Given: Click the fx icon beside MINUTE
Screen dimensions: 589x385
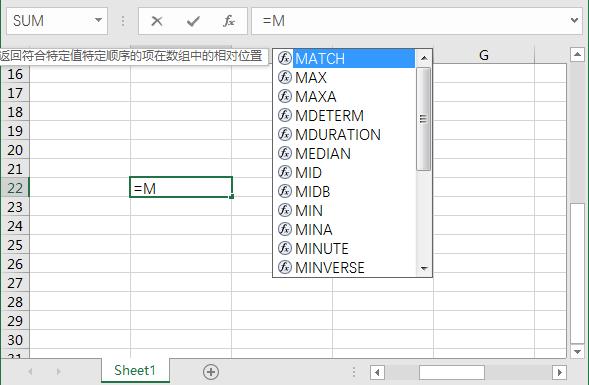Looking at the screenshot, I should tap(285, 248).
